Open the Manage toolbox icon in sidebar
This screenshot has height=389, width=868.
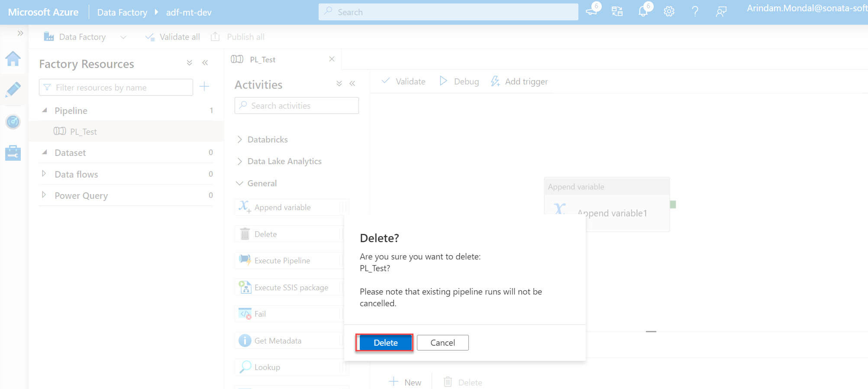[x=13, y=153]
